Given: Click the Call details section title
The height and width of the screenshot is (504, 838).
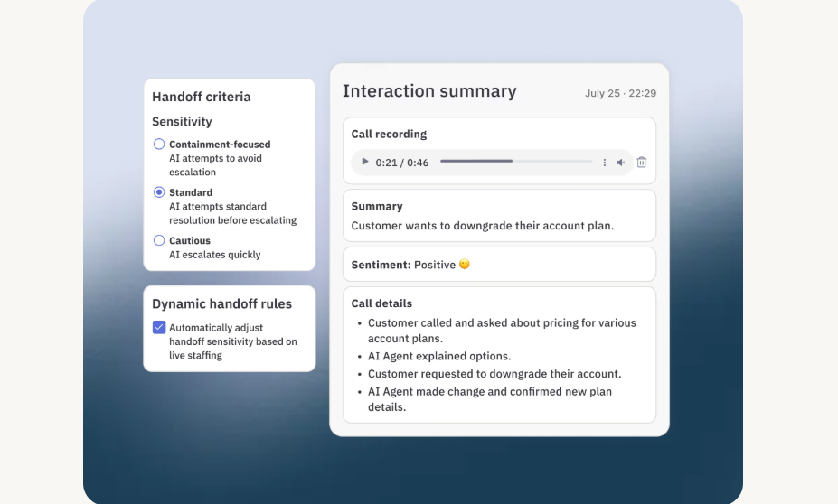Looking at the screenshot, I should click(381, 303).
